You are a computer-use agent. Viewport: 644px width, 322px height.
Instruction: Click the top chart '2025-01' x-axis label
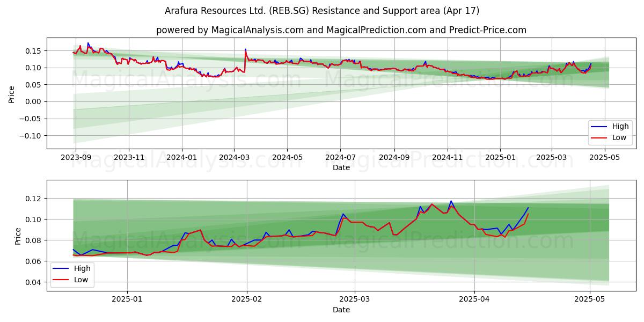point(500,158)
